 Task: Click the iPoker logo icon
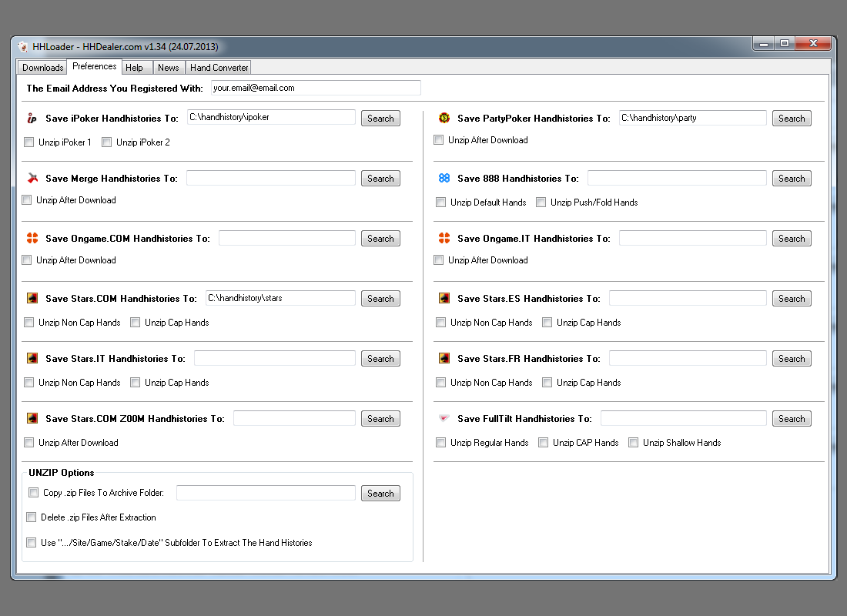tap(32, 119)
